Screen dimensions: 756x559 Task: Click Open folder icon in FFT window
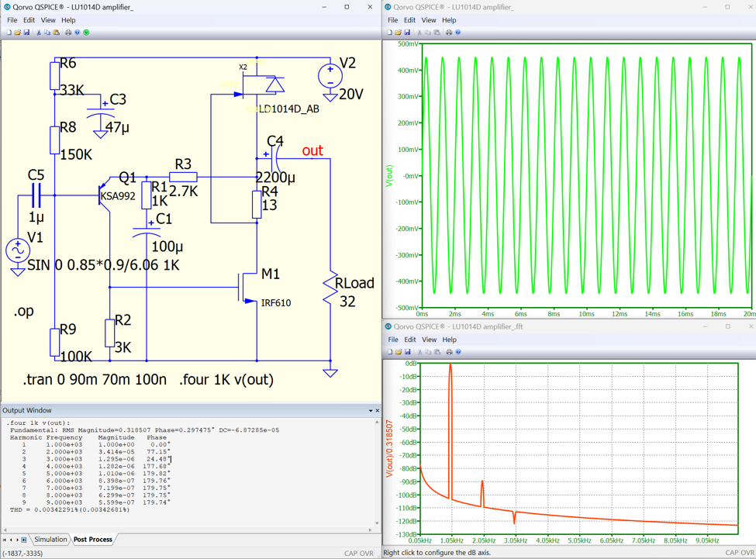(x=399, y=352)
